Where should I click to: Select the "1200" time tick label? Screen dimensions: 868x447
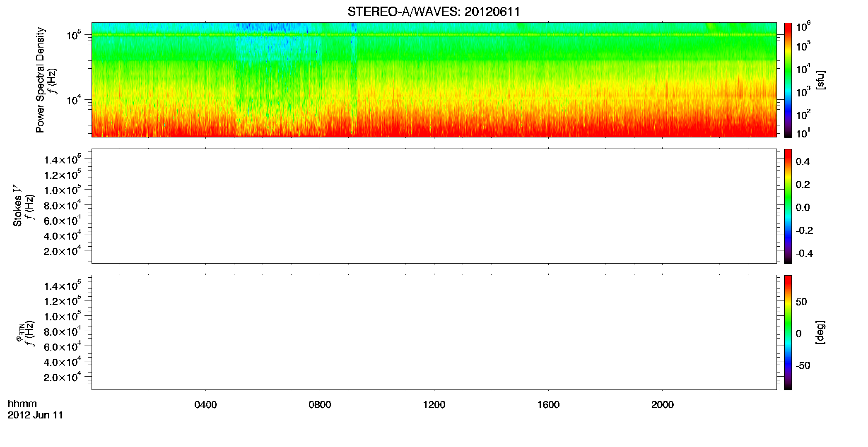[x=434, y=405]
